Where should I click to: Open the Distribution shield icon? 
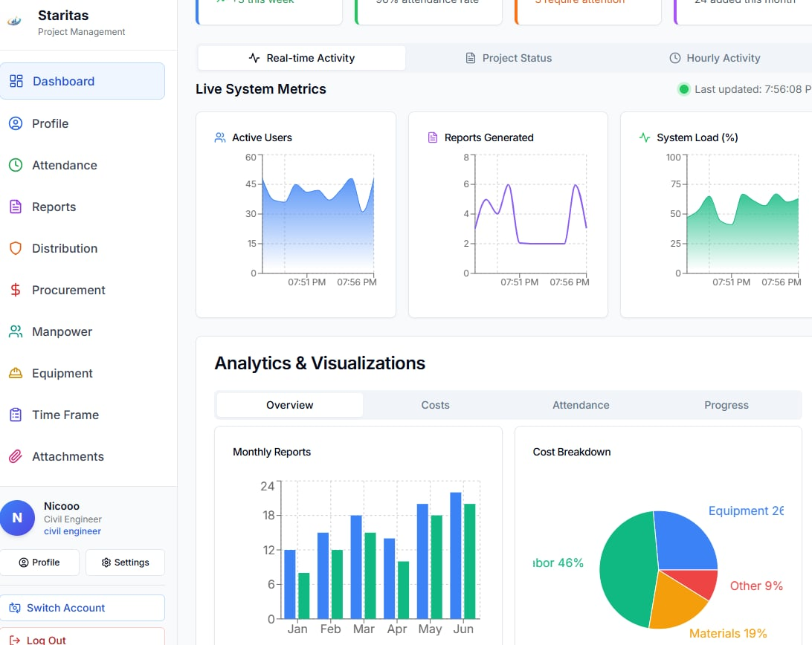17,248
